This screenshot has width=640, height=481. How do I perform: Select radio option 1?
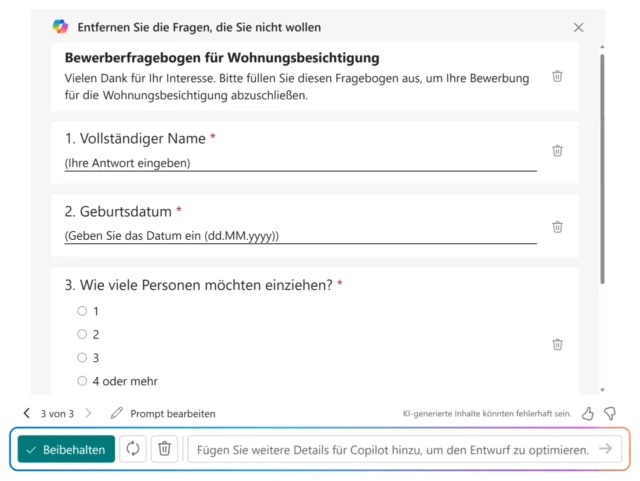click(x=82, y=311)
